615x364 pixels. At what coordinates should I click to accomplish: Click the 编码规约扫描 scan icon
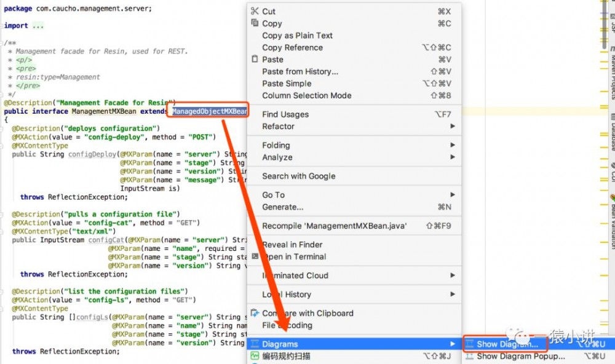(255, 356)
